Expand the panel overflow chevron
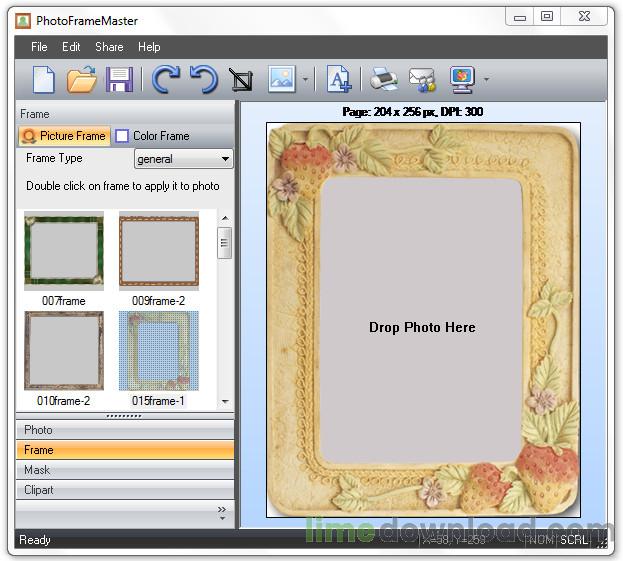 [222, 512]
